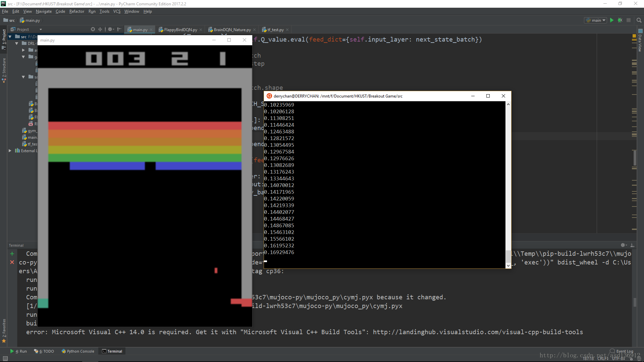Minimize the main.py game window
The height and width of the screenshot is (362, 644).
(214, 40)
